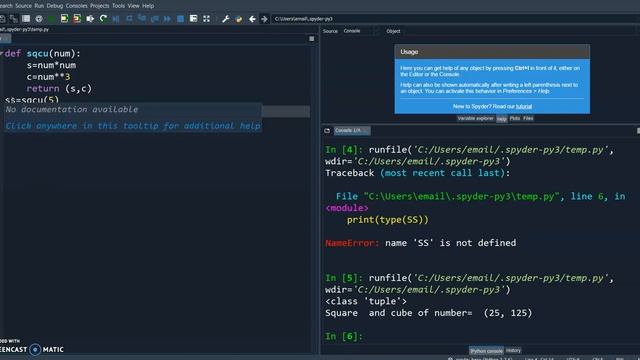Select the Help pane tab
The height and width of the screenshot is (360, 640).
coord(502,119)
